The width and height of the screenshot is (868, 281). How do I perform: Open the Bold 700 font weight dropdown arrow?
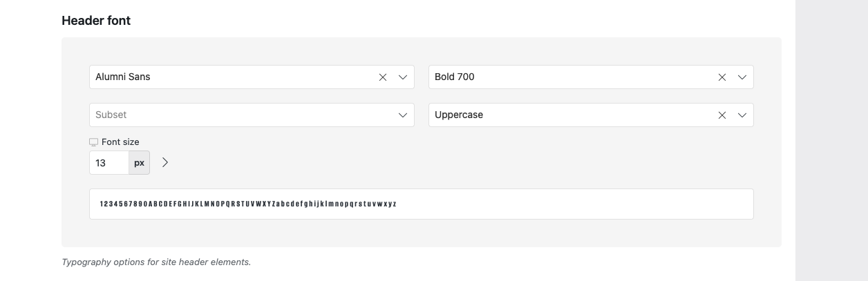pos(742,77)
